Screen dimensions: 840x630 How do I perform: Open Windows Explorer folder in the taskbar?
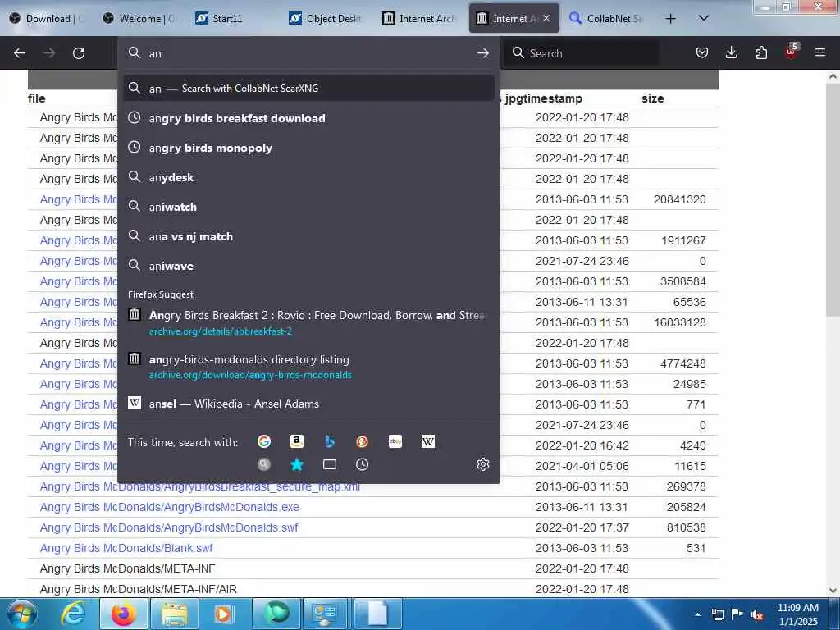click(174, 614)
